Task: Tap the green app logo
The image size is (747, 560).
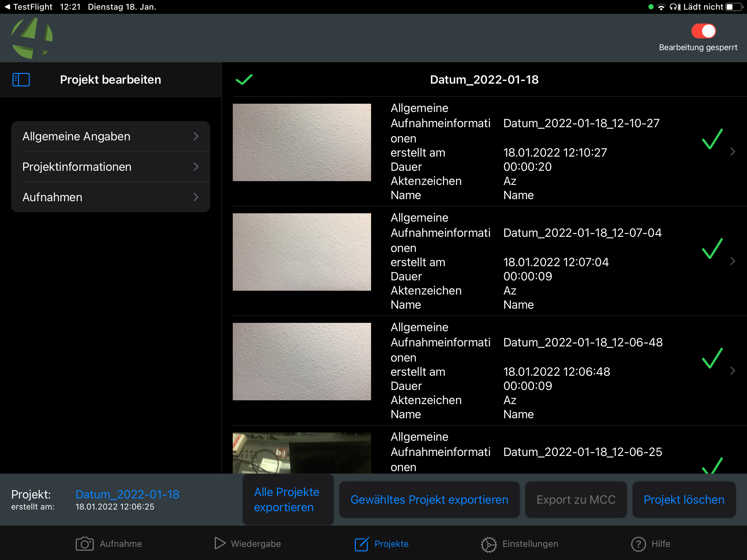Action: [x=32, y=38]
